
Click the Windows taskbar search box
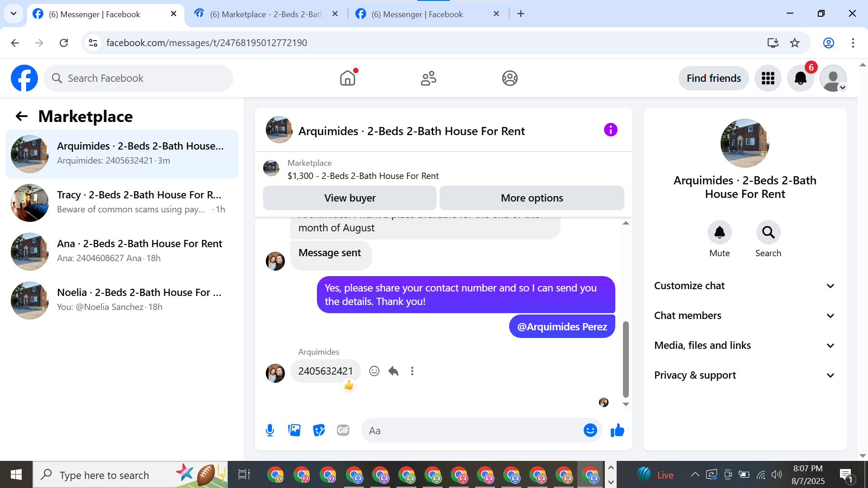130,474
